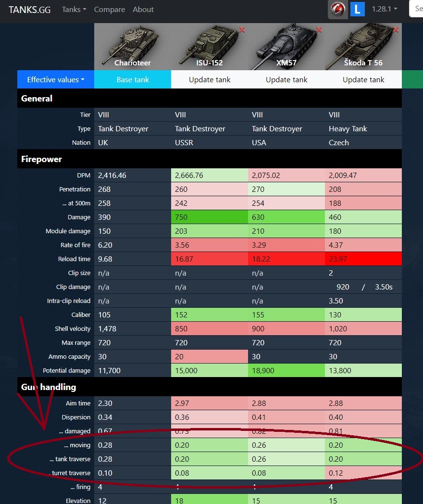Click Update tank under ISU-152
The image size is (423, 504).
(210, 79)
